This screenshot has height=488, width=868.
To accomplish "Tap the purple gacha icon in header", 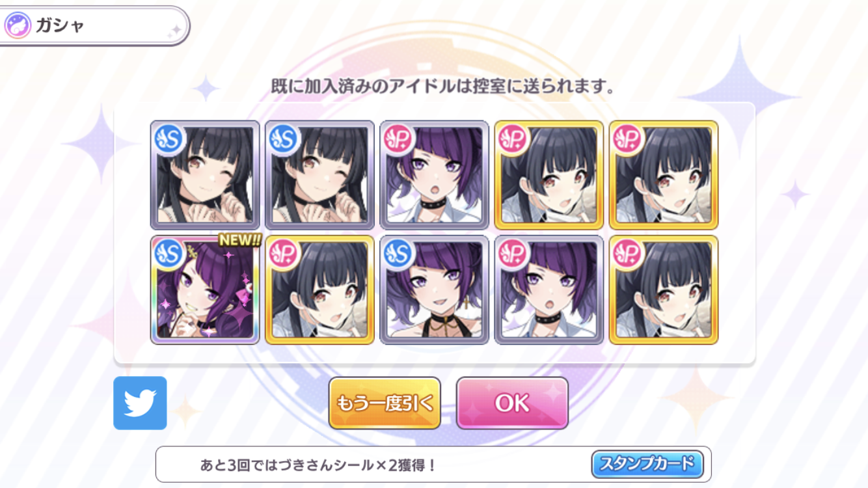I will click(18, 26).
